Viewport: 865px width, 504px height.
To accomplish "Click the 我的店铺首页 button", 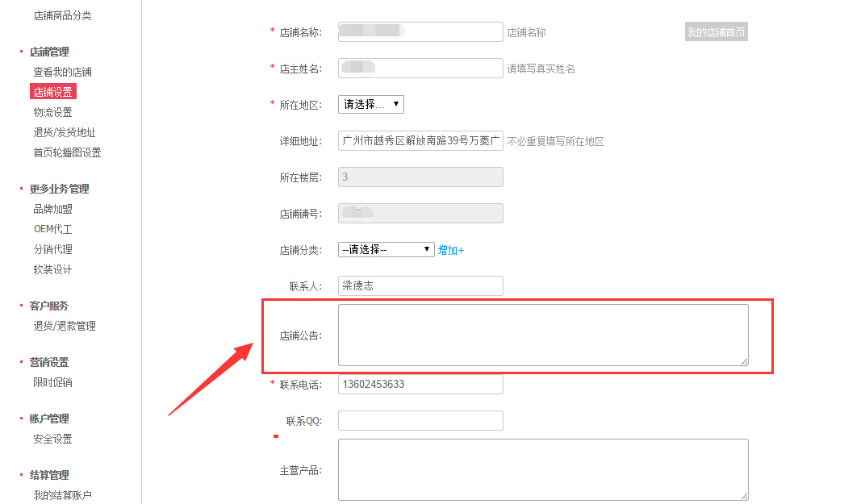I will 716,32.
